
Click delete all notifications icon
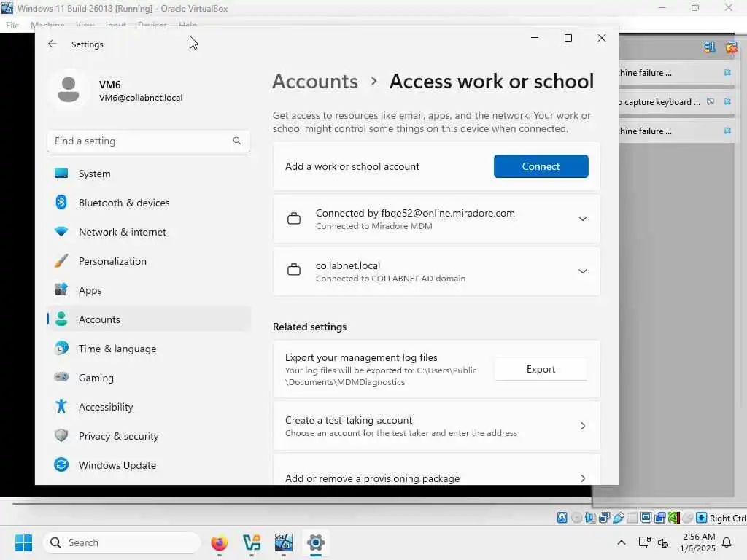[x=731, y=47]
